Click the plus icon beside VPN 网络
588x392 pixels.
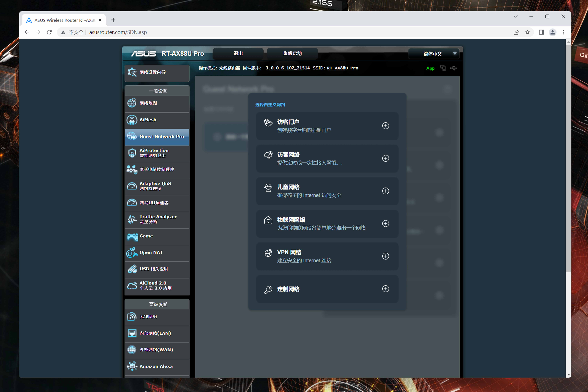click(385, 256)
